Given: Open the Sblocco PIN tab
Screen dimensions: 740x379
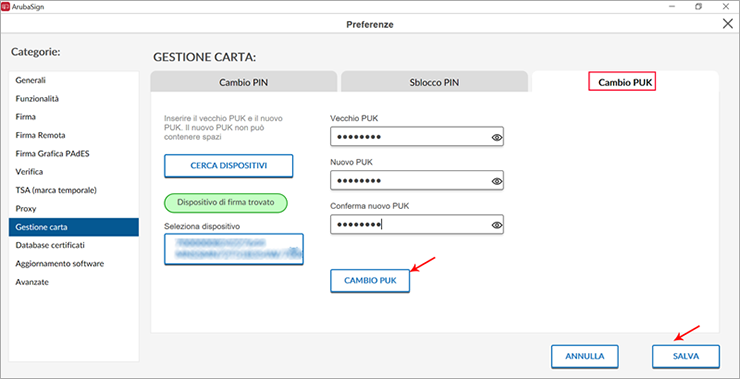Looking at the screenshot, I should tap(434, 82).
